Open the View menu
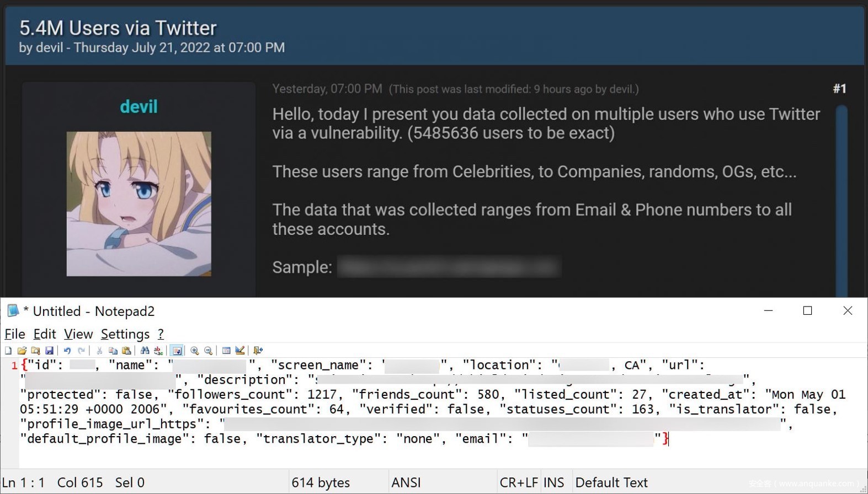This screenshot has height=494, width=868. (x=78, y=334)
